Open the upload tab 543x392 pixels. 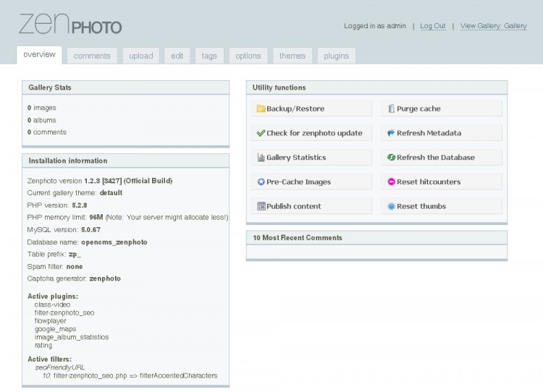141,56
